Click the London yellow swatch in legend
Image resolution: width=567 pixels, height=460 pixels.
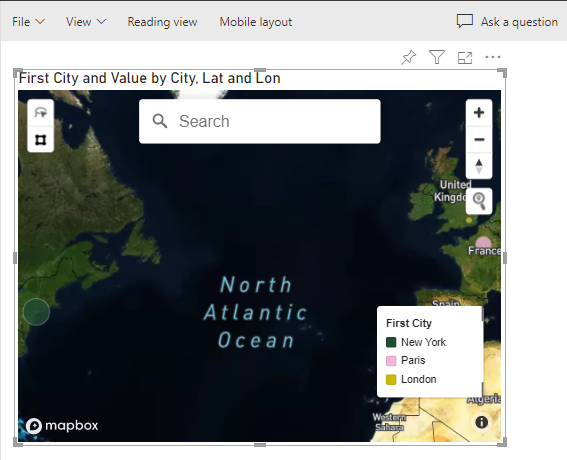point(391,379)
